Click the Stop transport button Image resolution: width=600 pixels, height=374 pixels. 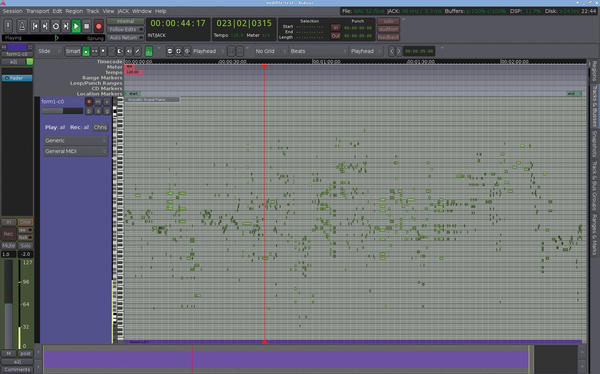(x=86, y=26)
